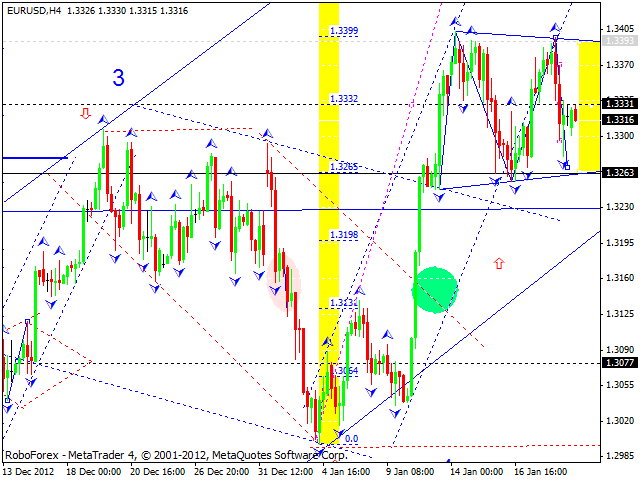Click the 1.3090 price axis label
The height and width of the screenshot is (480, 640).
620,349
